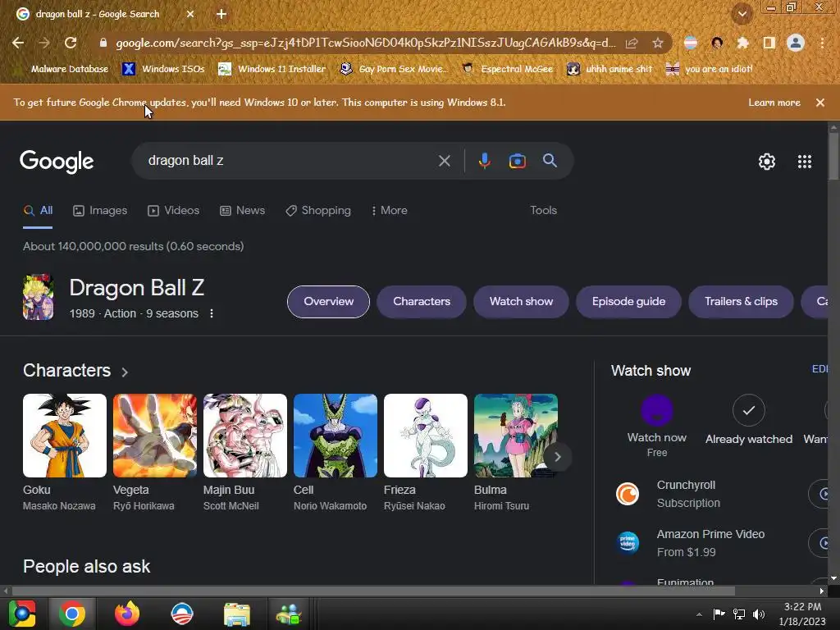Open Learn more about Chrome updates
Viewport: 840px width, 630px height.
click(x=774, y=103)
